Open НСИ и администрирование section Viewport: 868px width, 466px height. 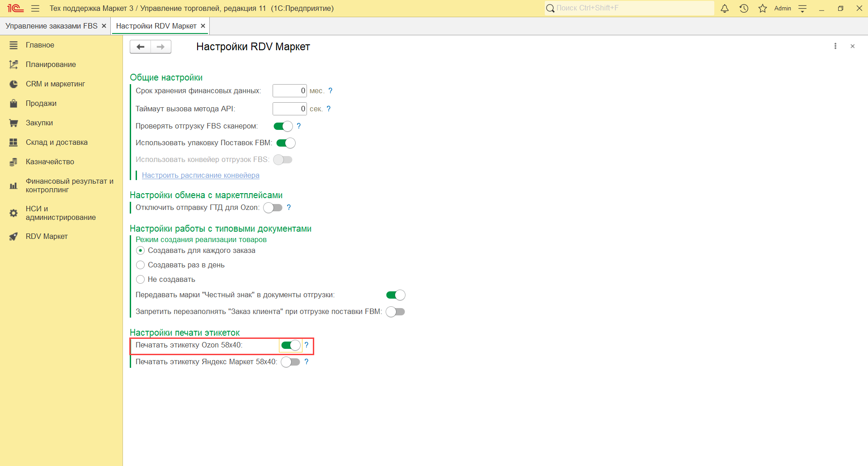click(61, 213)
